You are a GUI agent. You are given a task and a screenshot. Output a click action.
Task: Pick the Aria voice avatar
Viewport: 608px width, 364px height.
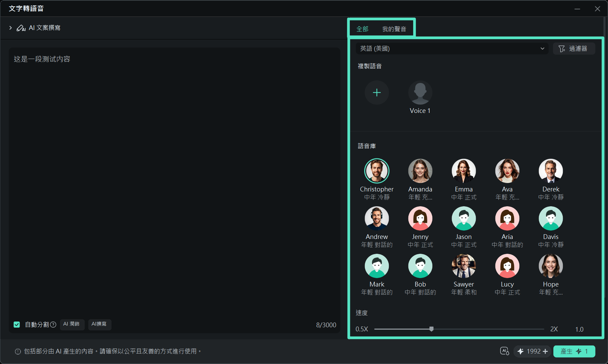click(x=507, y=218)
